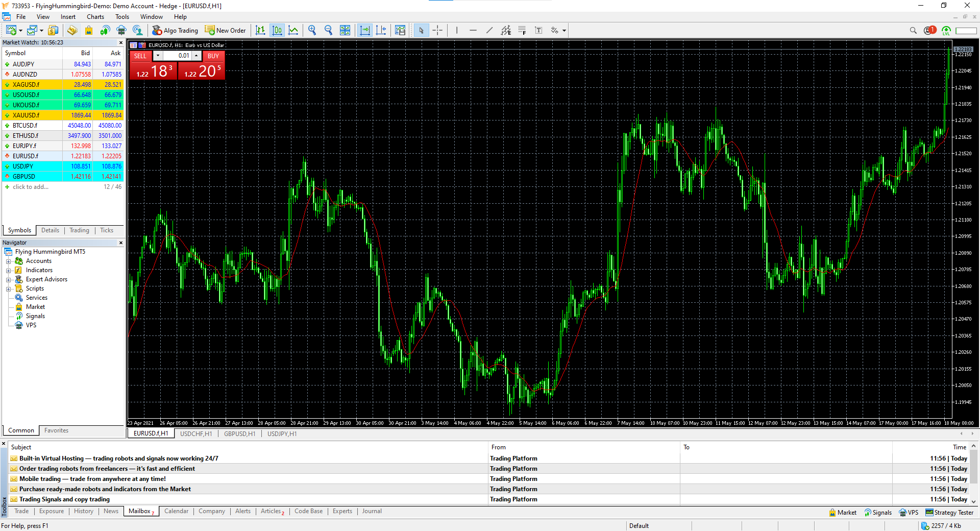The height and width of the screenshot is (531, 980).
Task: Expand the Indicators tree node
Action: coord(8,271)
